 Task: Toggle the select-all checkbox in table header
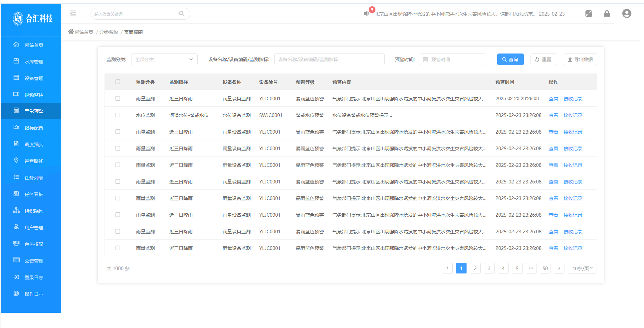[117, 81]
